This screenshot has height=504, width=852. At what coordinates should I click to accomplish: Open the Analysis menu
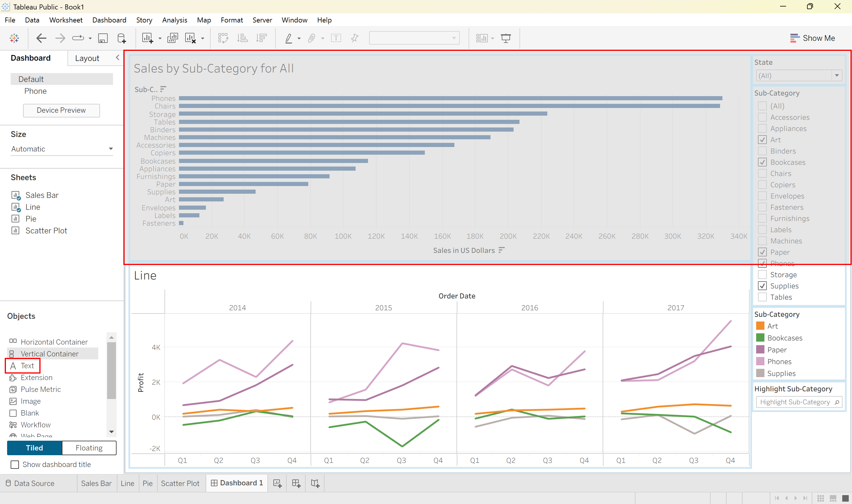pyautogui.click(x=175, y=20)
